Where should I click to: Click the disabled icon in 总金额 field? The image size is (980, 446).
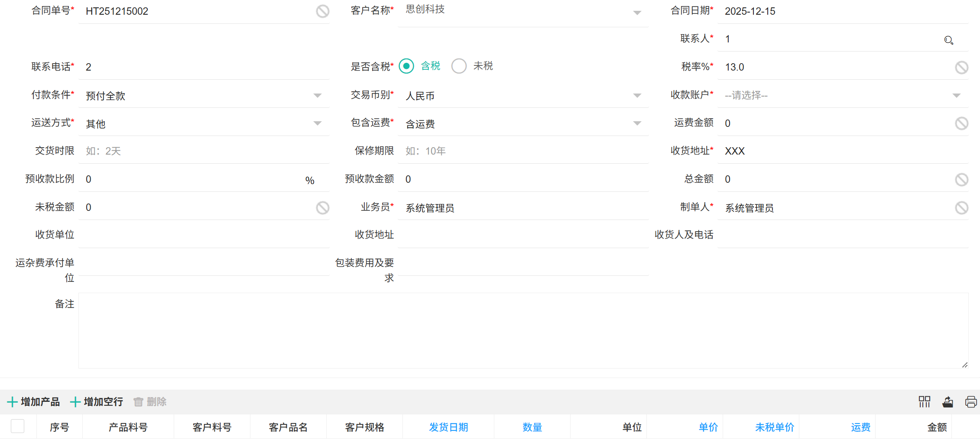tap(961, 179)
